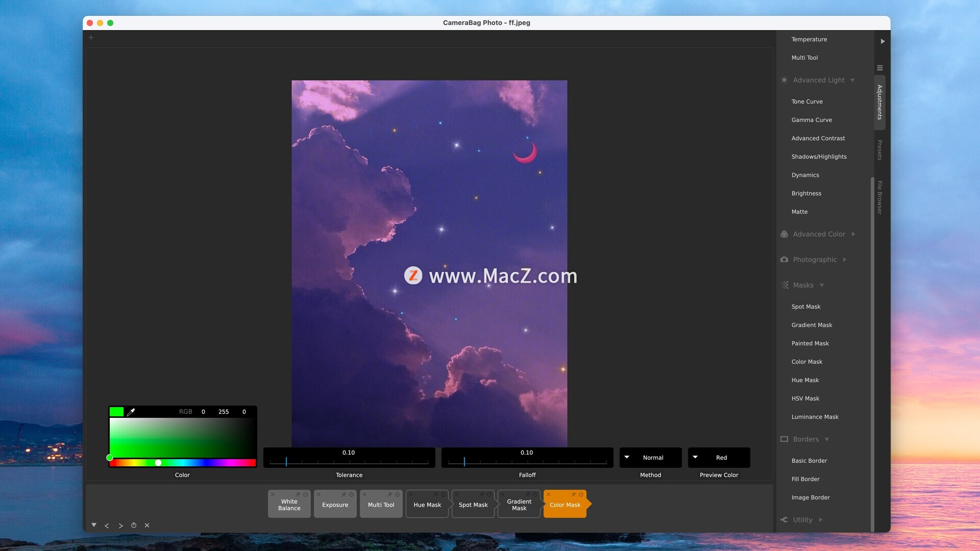Remove the White Balance tile with its X
The width and height of the screenshot is (980, 551).
click(273, 494)
